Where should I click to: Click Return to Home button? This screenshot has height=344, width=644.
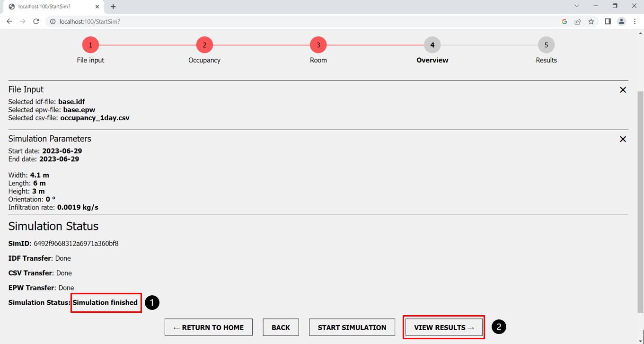pyautogui.click(x=208, y=327)
